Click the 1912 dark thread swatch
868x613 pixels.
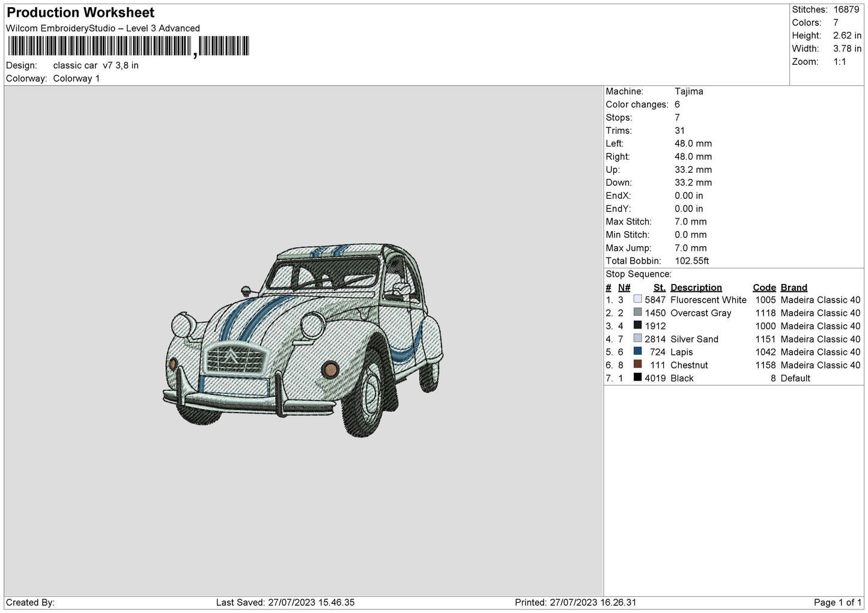(637, 325)
